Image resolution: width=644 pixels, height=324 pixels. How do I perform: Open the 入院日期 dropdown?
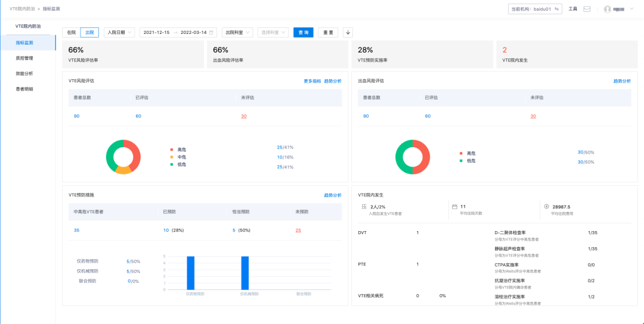119,33
